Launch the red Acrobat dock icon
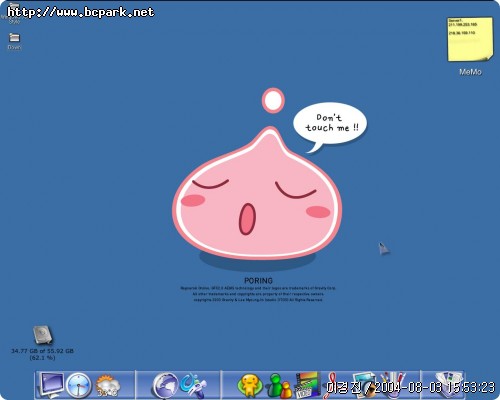The width and height of the screenshot is (500, 400). pos(333,385)
